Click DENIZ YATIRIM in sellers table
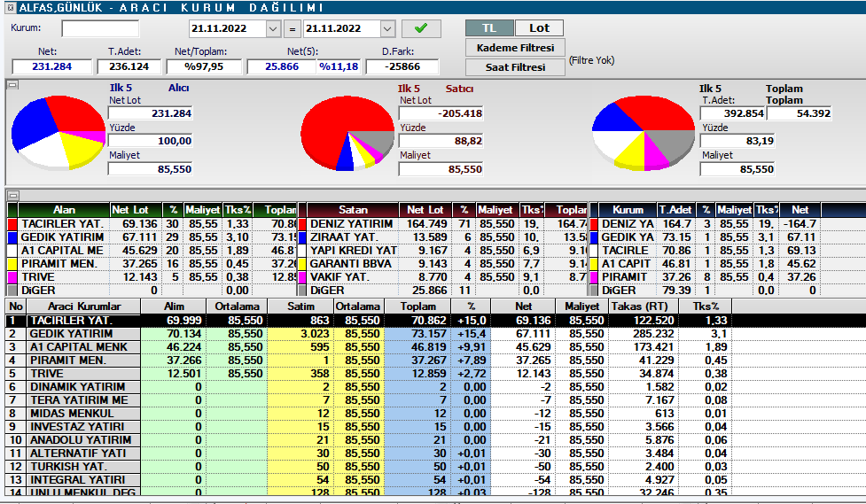 point(351,224)
